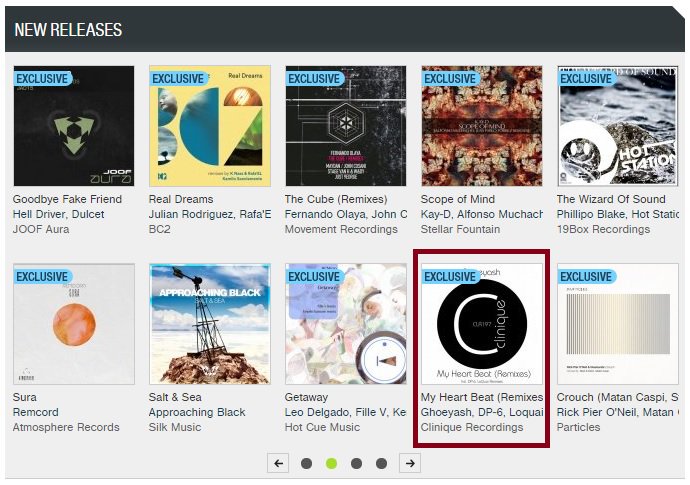
Task: Open the Scope of Mind cover art
Action: pos(482,126)
